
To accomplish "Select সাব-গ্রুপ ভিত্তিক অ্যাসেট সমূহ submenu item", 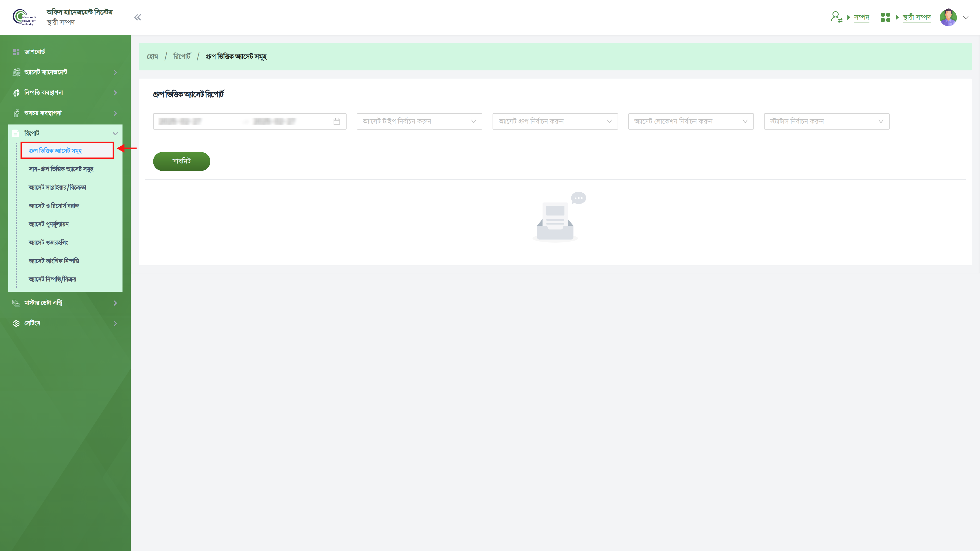I will pyautogui.click(x=61, y=169).
